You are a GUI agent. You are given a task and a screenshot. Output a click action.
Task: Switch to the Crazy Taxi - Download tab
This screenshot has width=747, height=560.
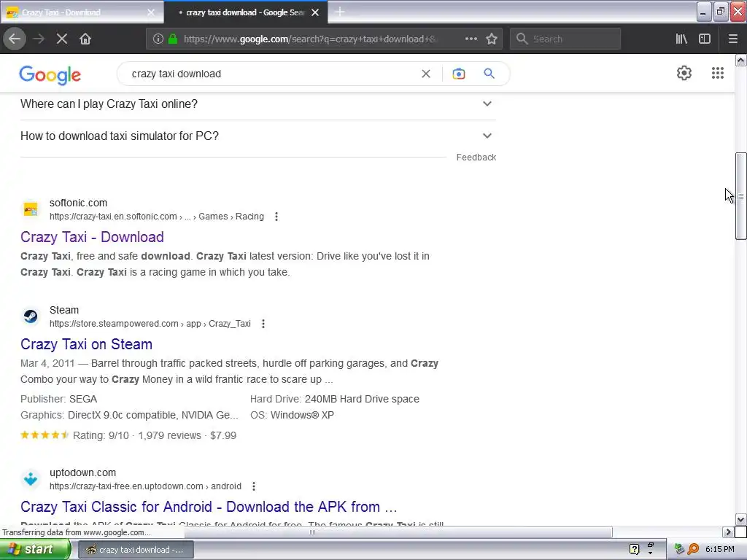pyautogui.click(x=81, y=12)
